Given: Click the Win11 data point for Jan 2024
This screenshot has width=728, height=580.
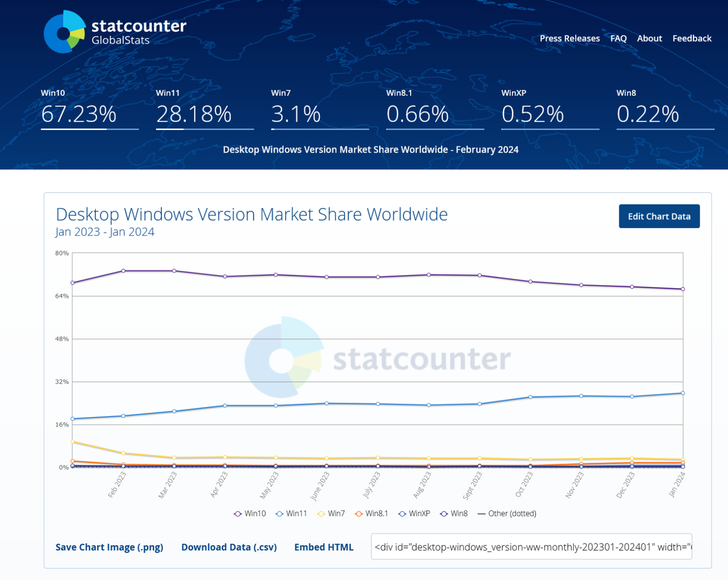Looking at the screenshot, I should [682, 393].
